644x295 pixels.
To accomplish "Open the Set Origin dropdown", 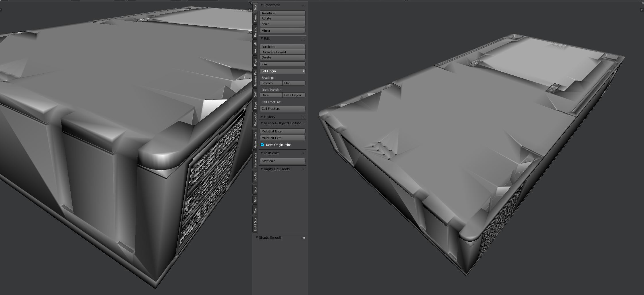I will click(x=282, y=71).
